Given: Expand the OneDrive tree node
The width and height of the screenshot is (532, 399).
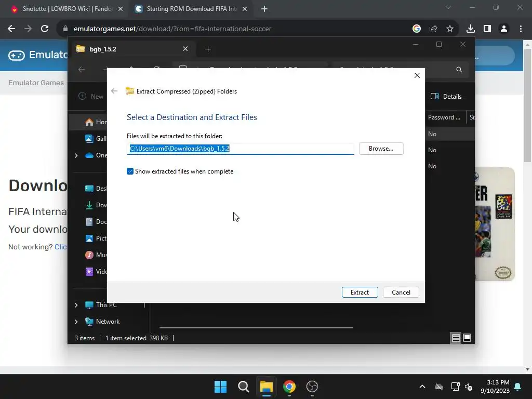Looking at the screenshot, I should pos(76,155).
